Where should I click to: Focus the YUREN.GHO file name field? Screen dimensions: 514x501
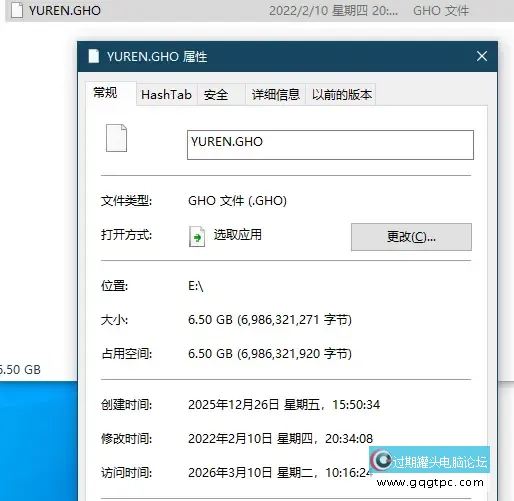(330, 145)
